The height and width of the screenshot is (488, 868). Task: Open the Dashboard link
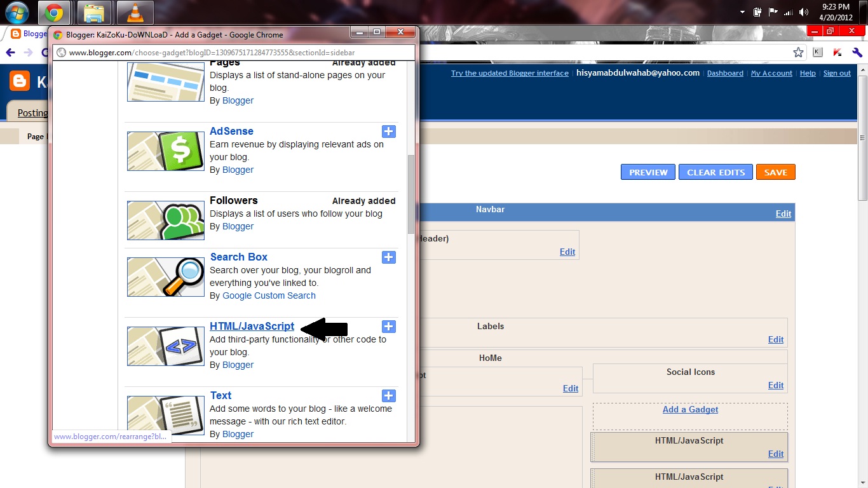(725, 74)
